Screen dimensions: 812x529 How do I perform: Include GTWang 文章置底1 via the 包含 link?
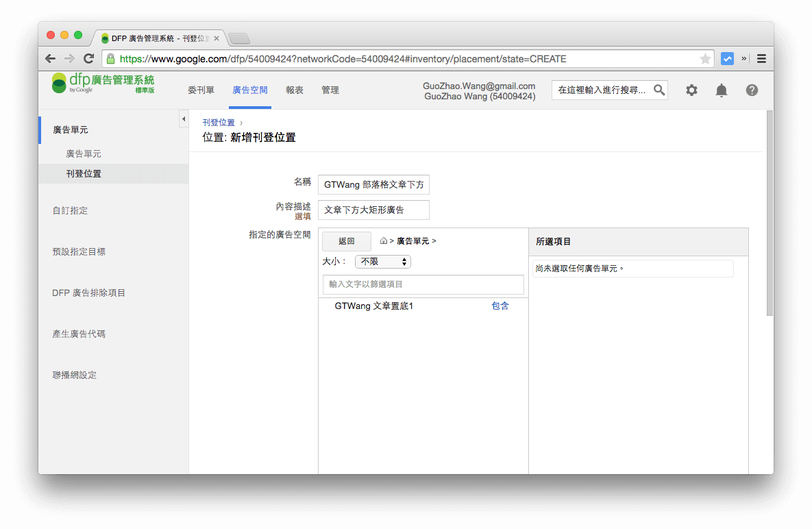tap(500, 306)
